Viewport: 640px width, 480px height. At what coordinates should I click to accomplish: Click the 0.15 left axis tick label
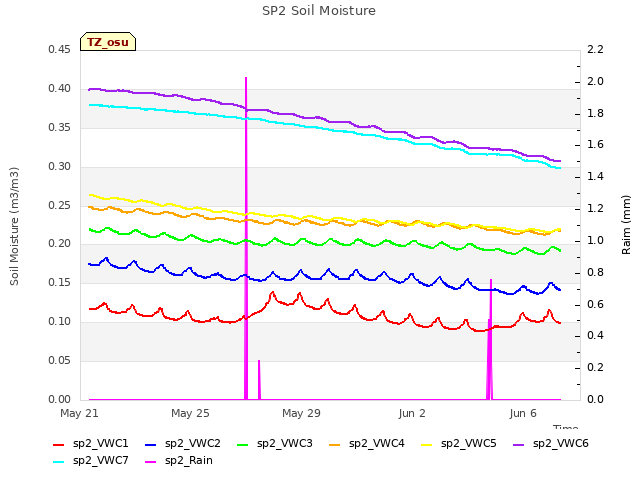[x=60, y=282]
